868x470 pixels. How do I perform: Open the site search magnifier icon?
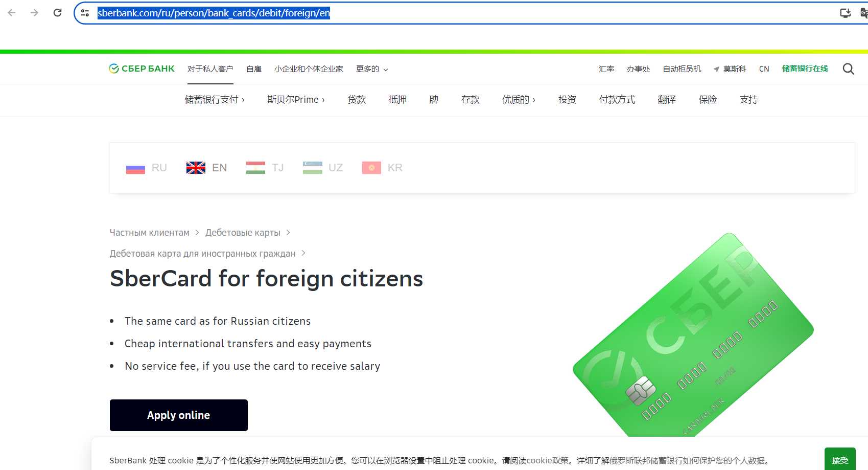(x=848, y=69)
